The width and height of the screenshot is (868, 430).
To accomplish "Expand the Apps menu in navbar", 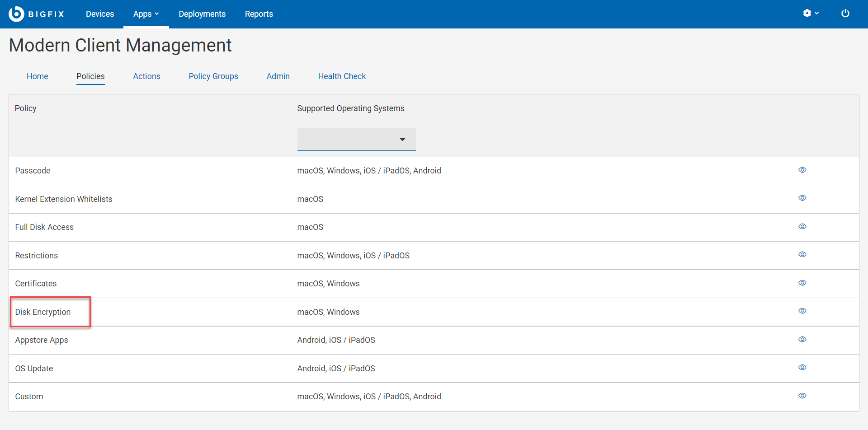I will pyautogui.click(x=146, y=14).
